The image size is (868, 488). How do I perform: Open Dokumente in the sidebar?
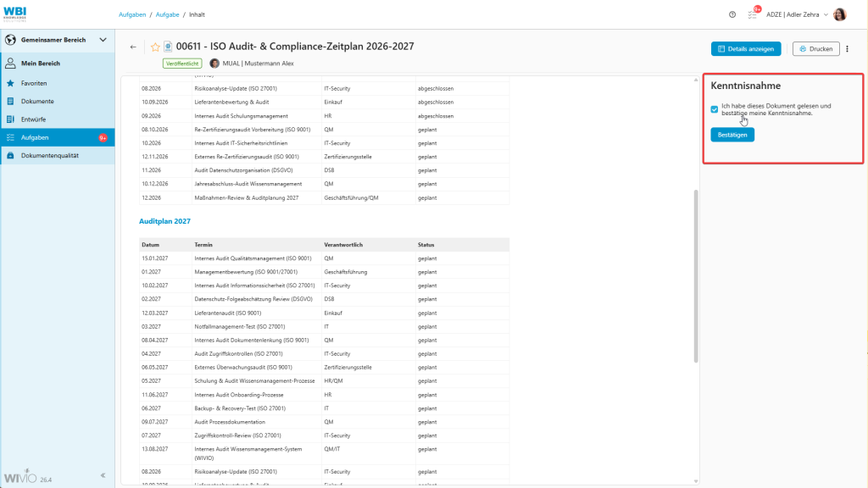click(58, 102)
